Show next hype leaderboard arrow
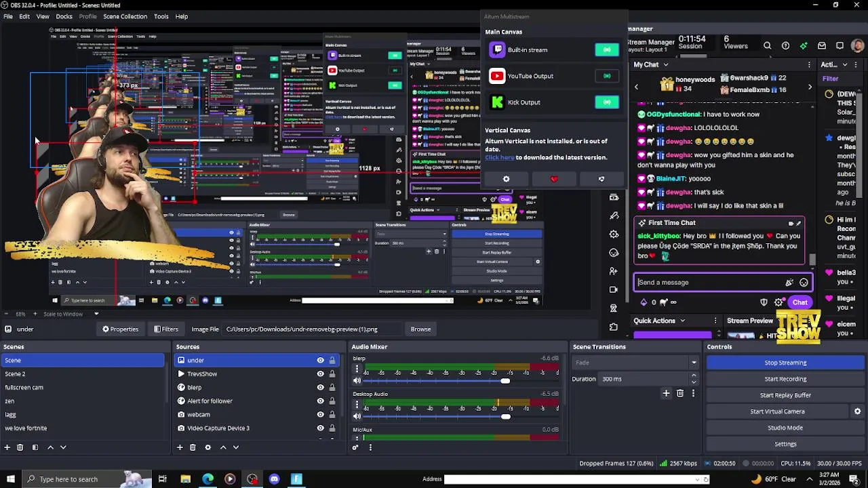 coord(810,87)
